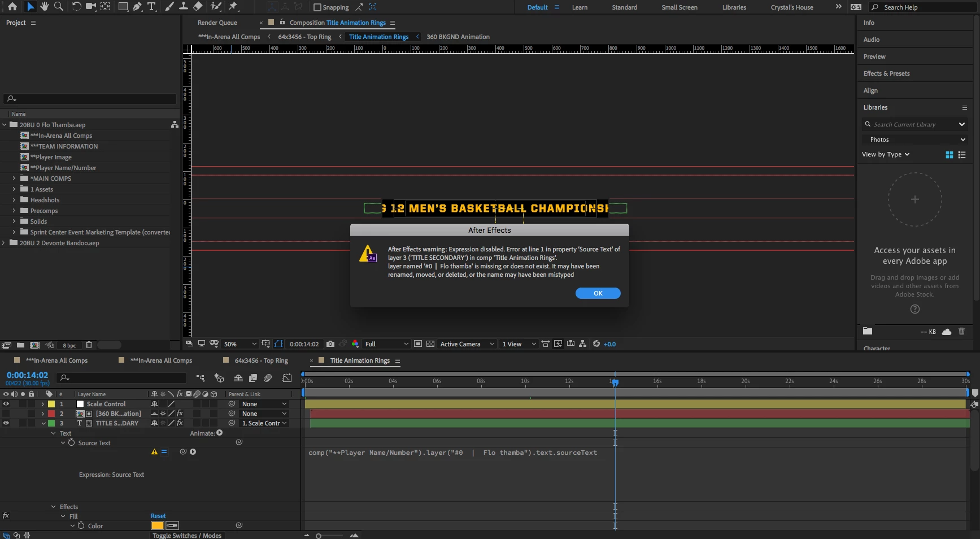Toggle Source Text stopwatch
980x539 pixels.
[x=72, y=443]
